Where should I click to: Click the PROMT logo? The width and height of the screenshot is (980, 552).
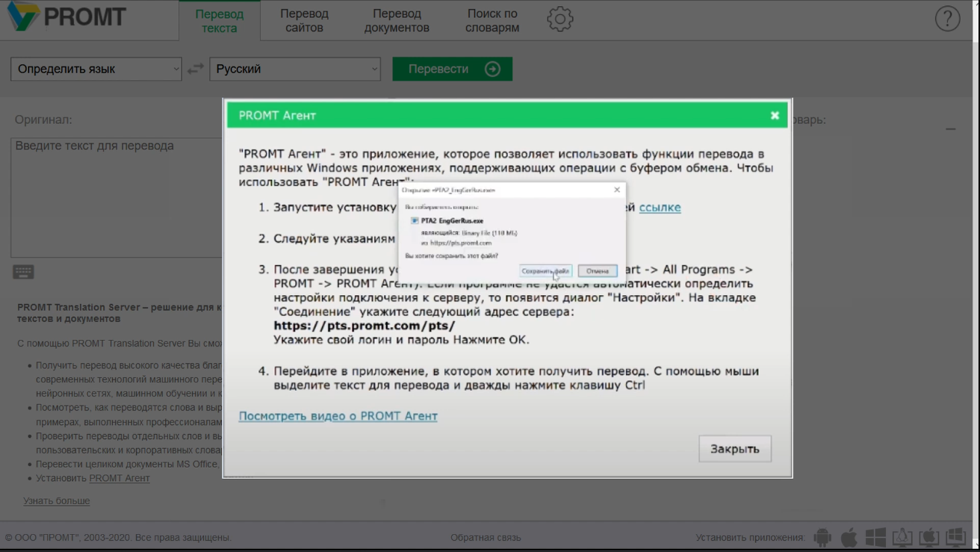(66, 16)
